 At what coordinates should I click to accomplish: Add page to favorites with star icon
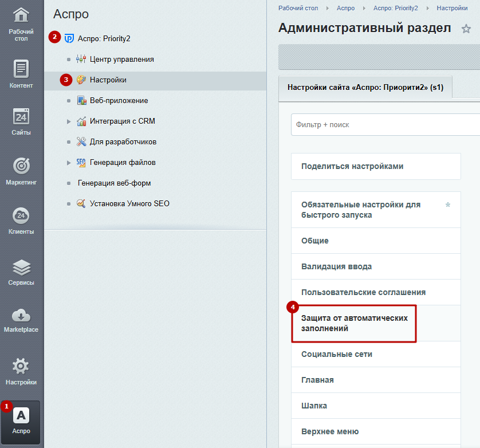coord(466,29)
